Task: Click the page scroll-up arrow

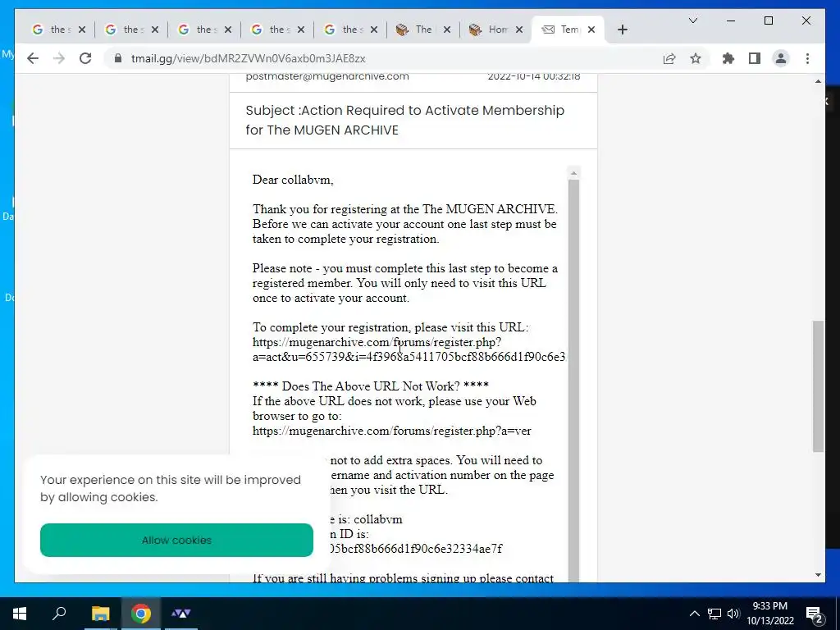Action: [818, 81]
